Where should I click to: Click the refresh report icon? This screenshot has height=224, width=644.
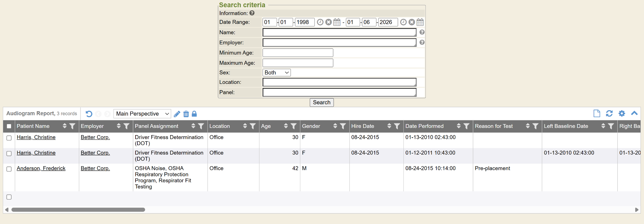[609, 113]
